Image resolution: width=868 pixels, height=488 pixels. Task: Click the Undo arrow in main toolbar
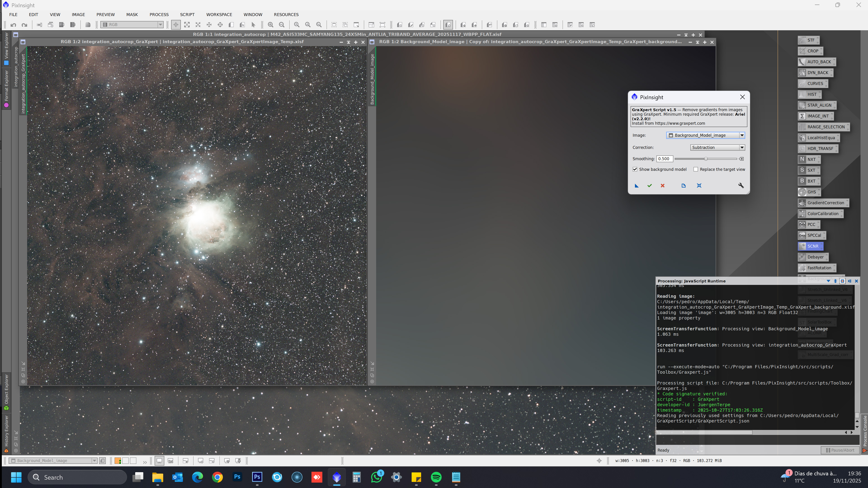point(13,25)
